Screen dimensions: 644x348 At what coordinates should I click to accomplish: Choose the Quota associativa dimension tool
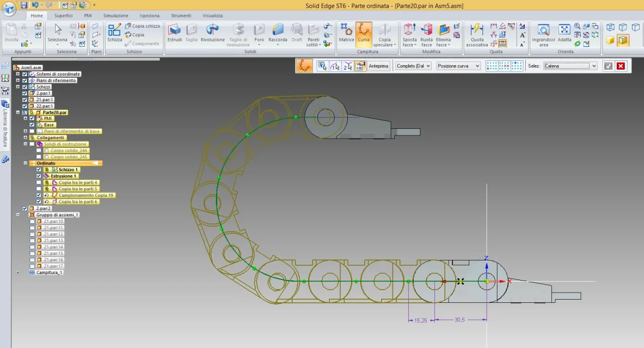point(477,35)
